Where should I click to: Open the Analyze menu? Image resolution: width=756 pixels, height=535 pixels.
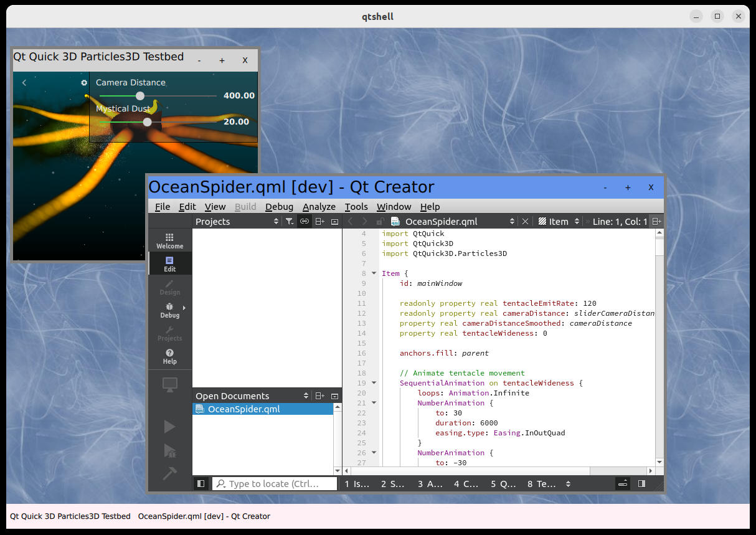pyautogui.click(x=319, y=207)
